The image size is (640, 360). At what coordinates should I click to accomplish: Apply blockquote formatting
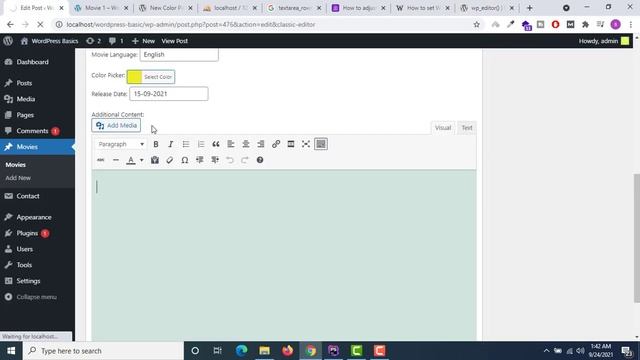point(216,144)
